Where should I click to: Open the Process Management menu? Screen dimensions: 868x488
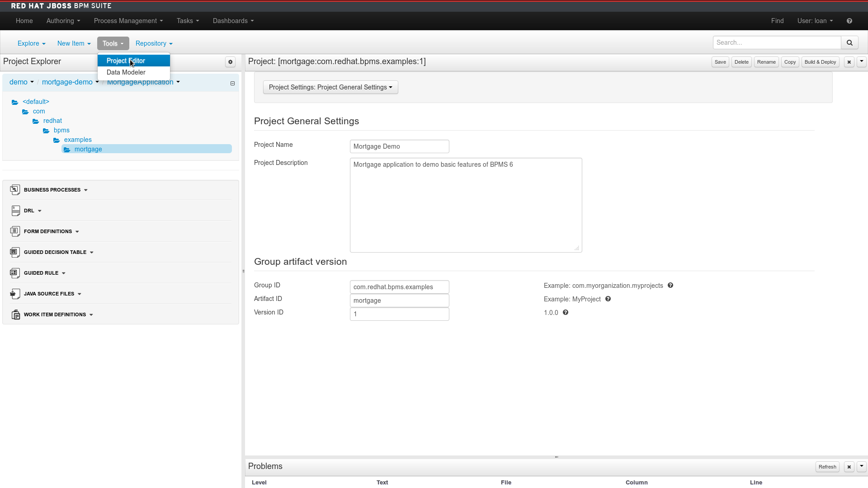[128, 21]
